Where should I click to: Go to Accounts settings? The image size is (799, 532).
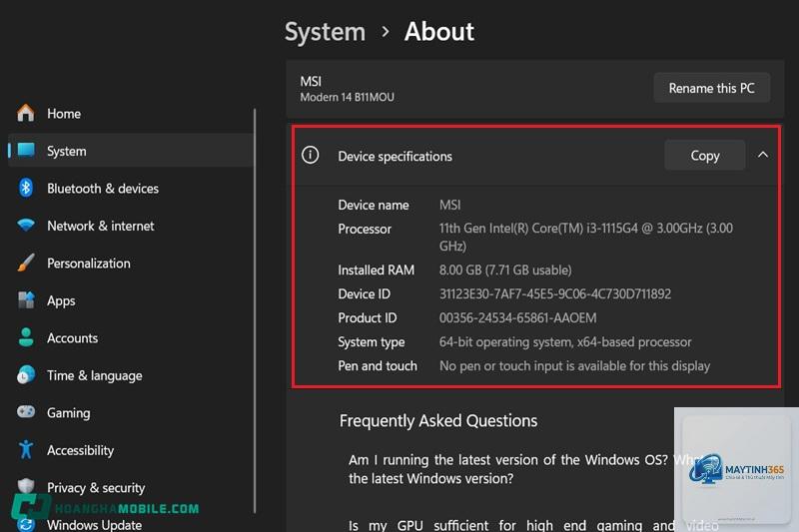131,338
